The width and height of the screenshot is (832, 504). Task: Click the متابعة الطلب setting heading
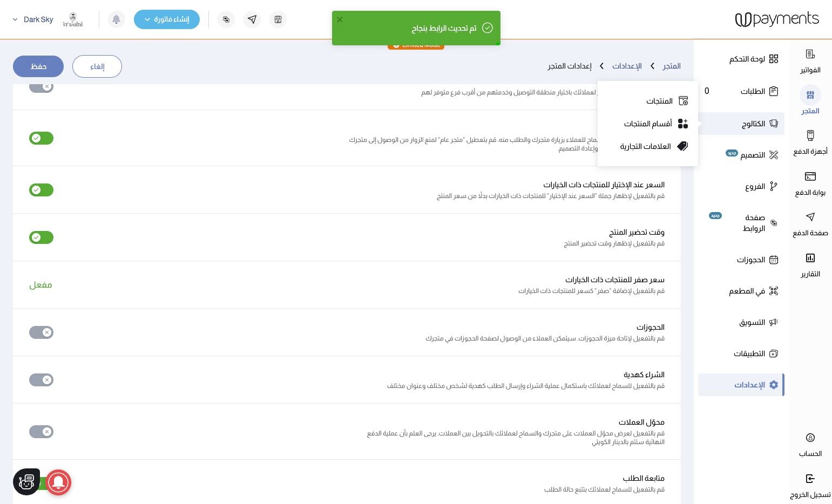coord(644,478)
